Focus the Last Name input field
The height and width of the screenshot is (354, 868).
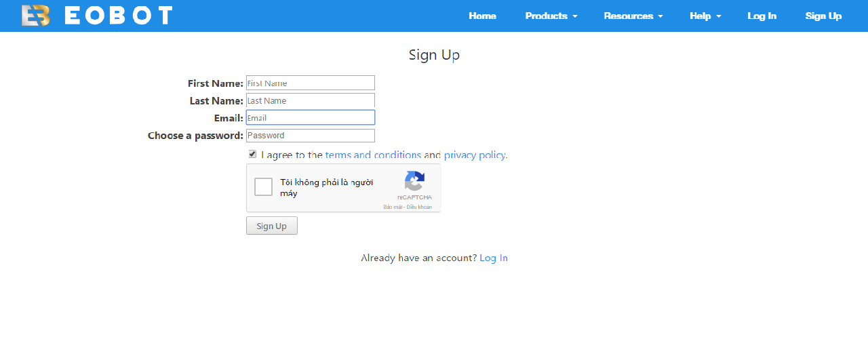pyautogui.click(x=311, y=100)
